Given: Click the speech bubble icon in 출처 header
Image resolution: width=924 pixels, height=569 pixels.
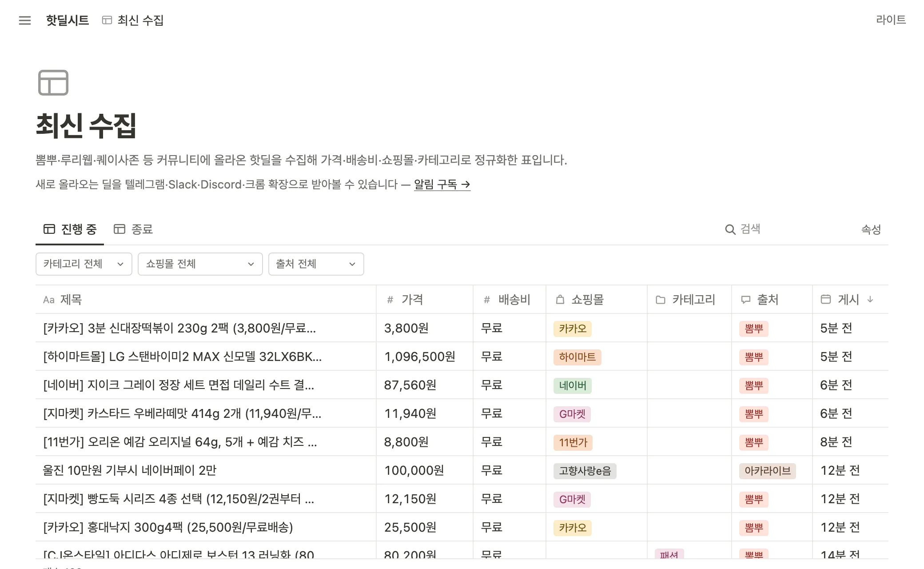Looking at the screenshot, I should (745, 300).
